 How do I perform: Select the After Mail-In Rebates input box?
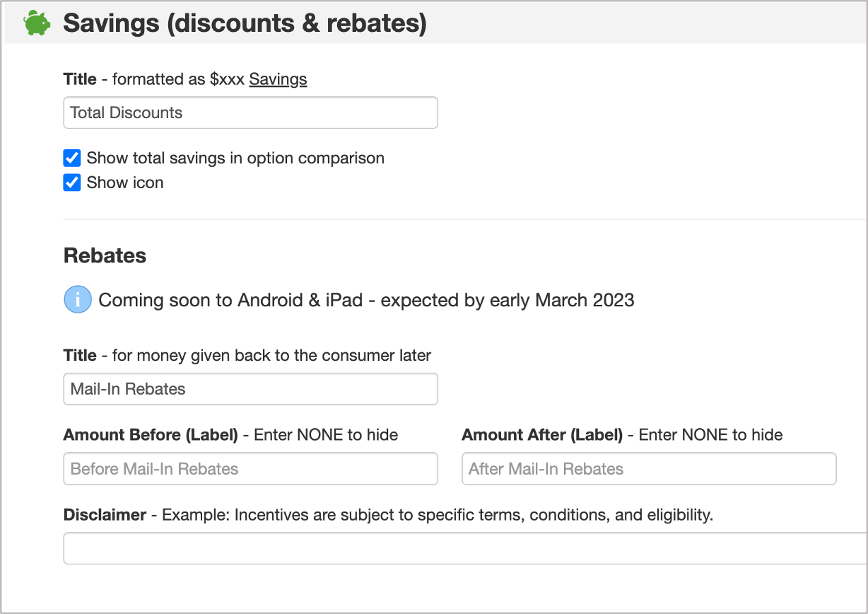649,469
